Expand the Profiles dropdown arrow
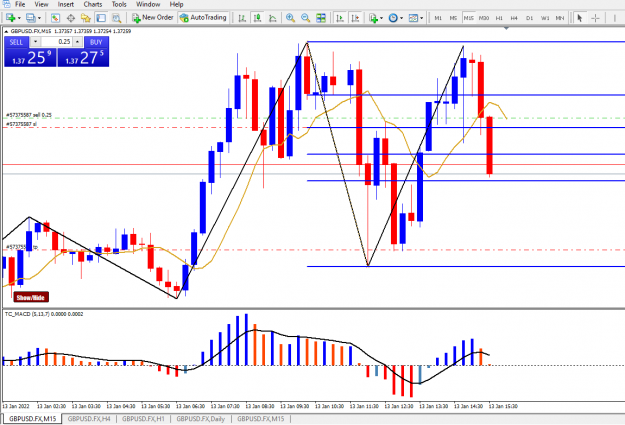Screen dimensions: 625x425 [x=39, y=18]
